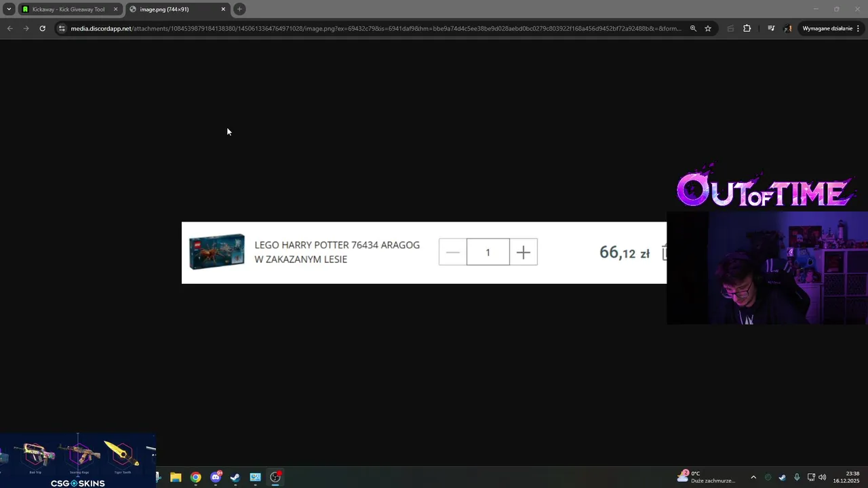
Task: Open the zoom magnifier in address bar
Action: (693, 28)
